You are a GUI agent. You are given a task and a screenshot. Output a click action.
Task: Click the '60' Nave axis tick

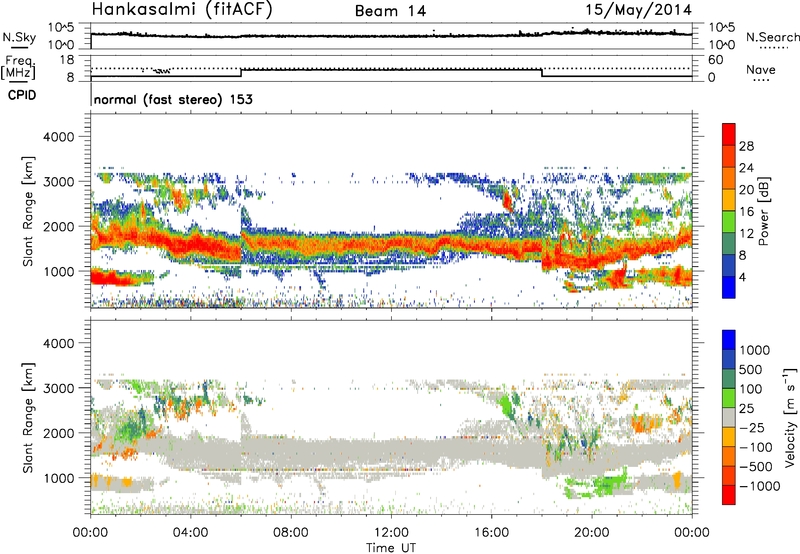click(716, 60)
